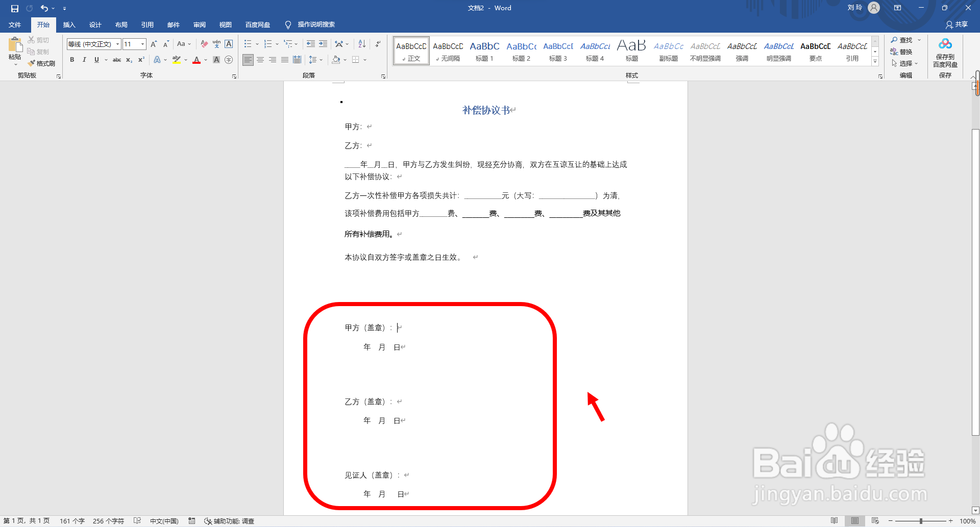Increase font size with the grow font icon
The width and height of the screenshot is (980, 527).
pos(154,44)
